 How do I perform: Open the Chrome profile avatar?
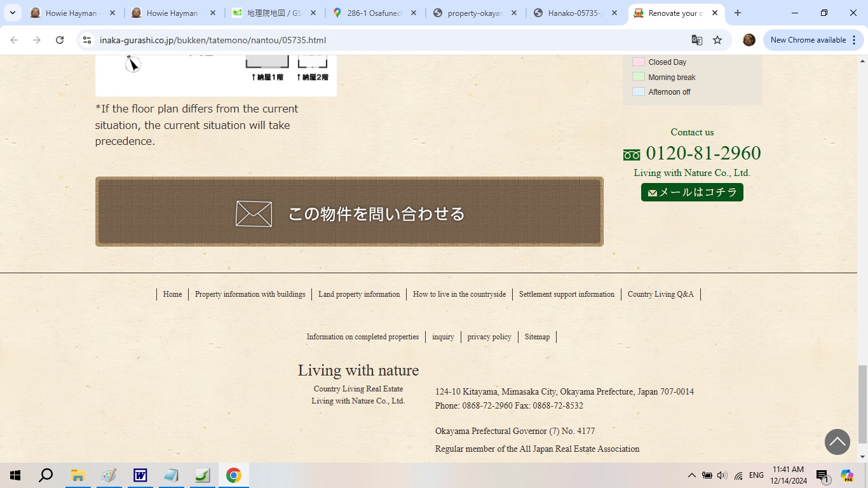coord(749,40)
